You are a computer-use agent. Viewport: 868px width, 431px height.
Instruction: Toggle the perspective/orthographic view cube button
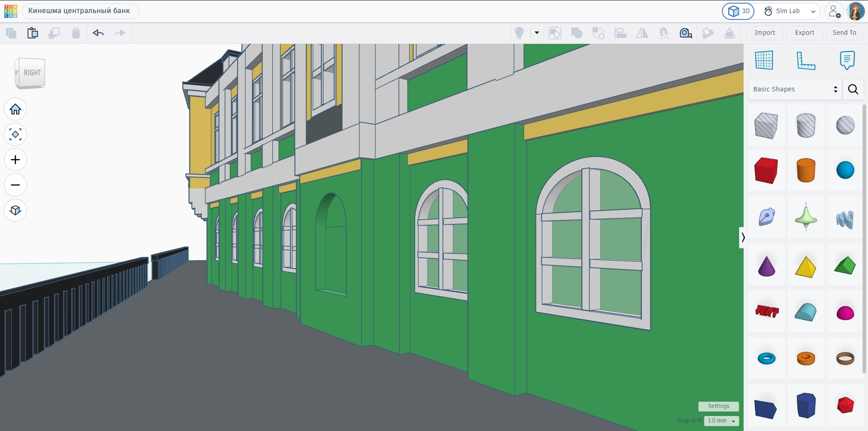[x=15, y=211]
